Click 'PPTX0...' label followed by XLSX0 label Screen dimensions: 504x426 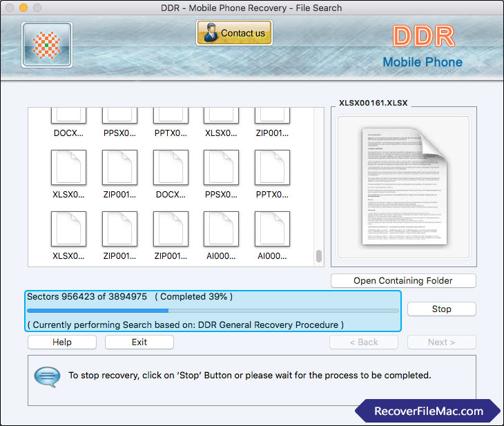[171, 133]
